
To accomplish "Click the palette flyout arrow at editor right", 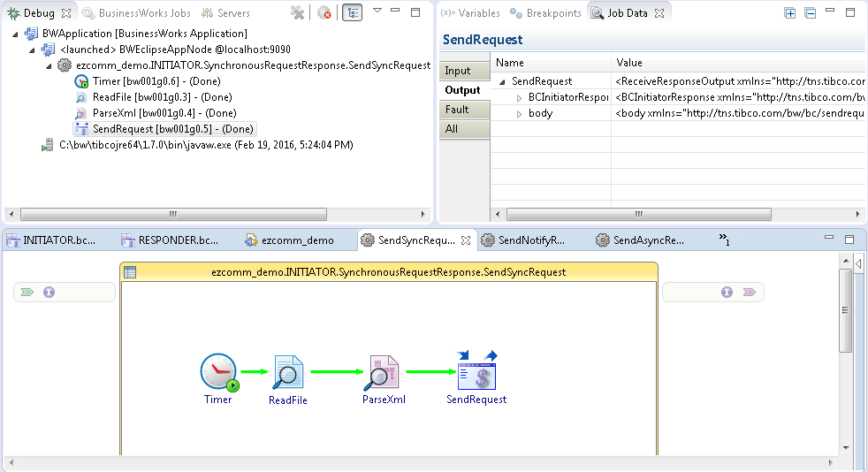I will [858, 263].
